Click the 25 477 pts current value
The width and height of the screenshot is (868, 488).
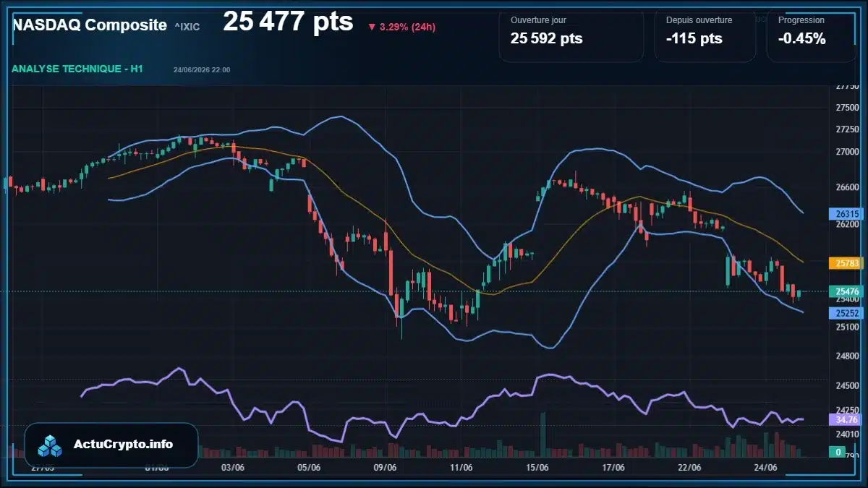pyautogui.click(x=288, y=22)
